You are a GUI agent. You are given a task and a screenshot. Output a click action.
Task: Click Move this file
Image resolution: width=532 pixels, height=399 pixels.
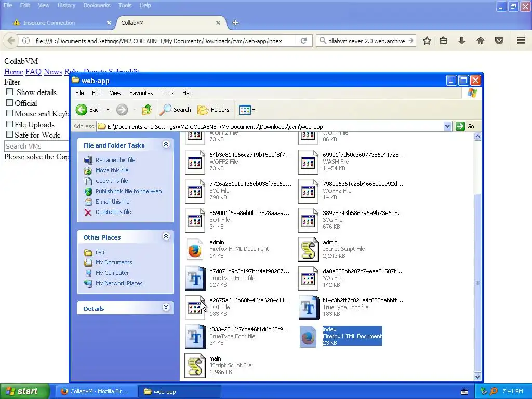pos(112,170)
